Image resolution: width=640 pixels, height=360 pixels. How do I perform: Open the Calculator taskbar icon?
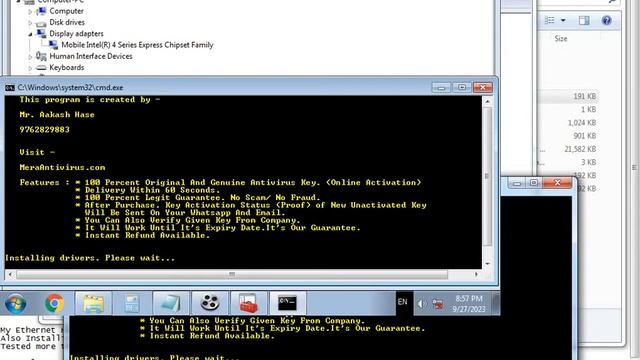[132, 304]
